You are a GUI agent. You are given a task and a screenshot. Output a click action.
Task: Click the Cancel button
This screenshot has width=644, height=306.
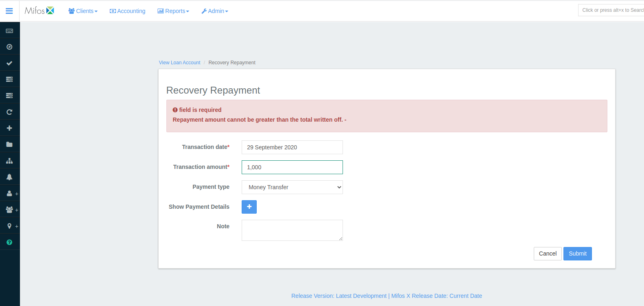548,254
